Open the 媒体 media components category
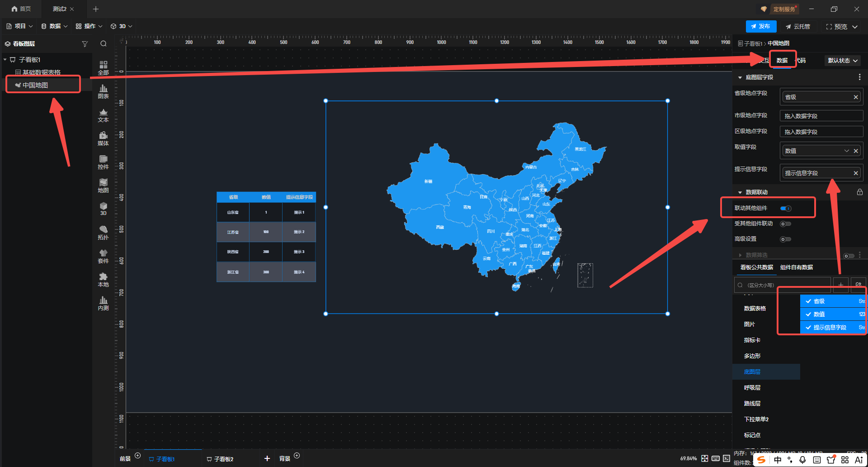Image resolution: width=868 pixels, height=467 pixels. coord(103,138)
